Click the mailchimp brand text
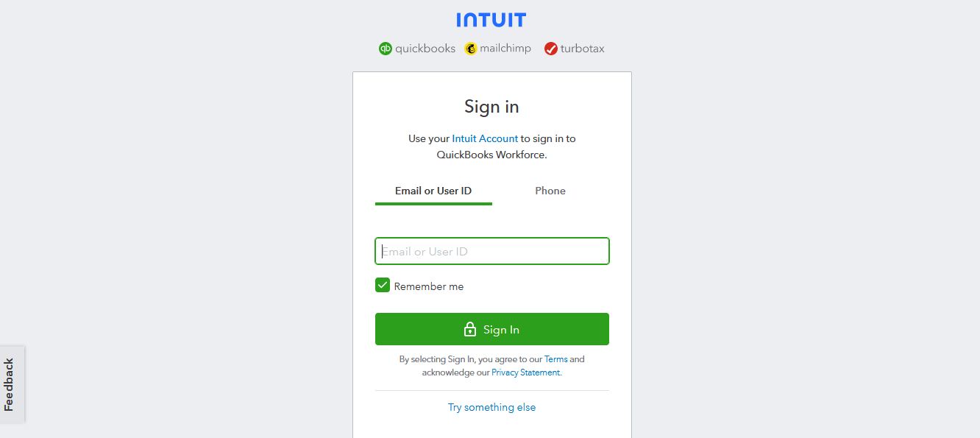 coord(505,49)
